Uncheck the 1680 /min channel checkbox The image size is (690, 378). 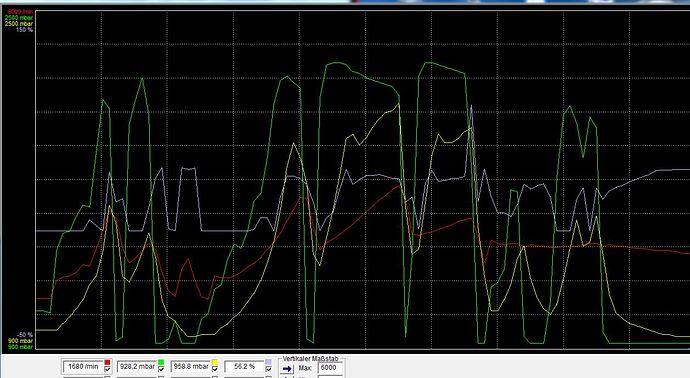coord(107,369)
